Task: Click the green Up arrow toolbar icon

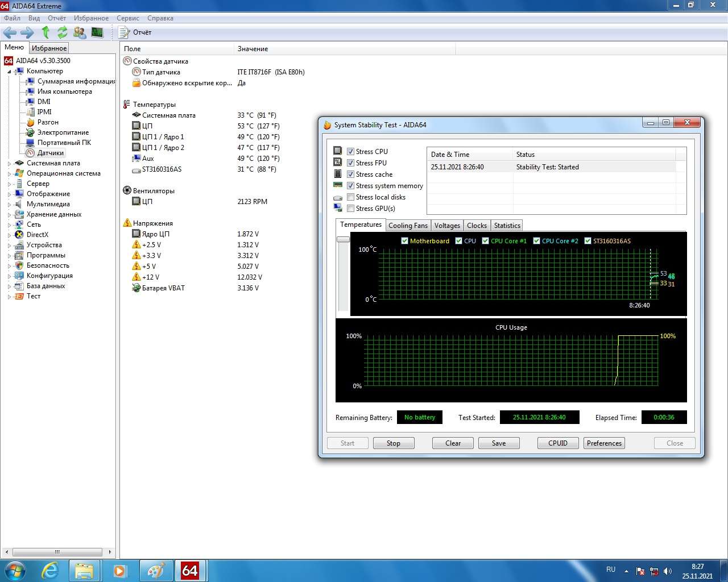Action: [45, 32]
